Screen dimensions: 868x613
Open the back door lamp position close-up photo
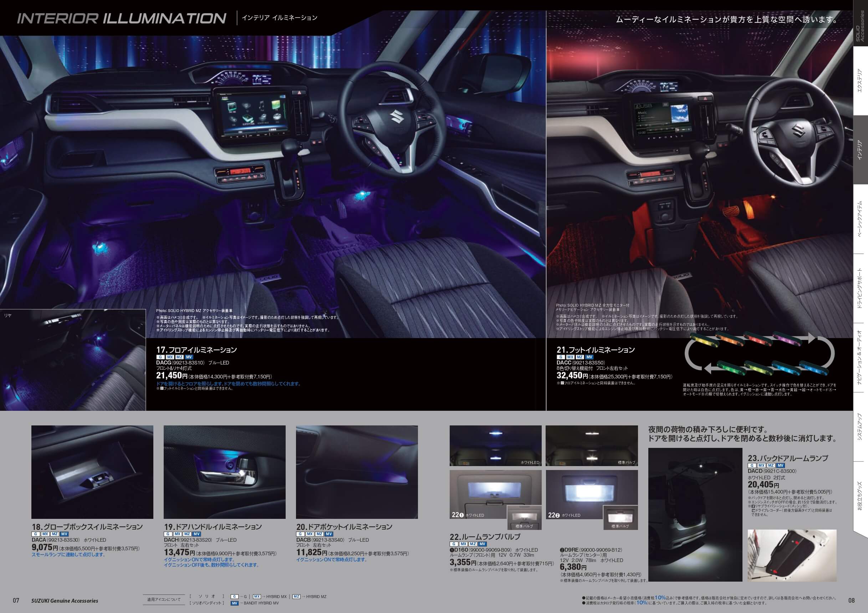(792, 555)
